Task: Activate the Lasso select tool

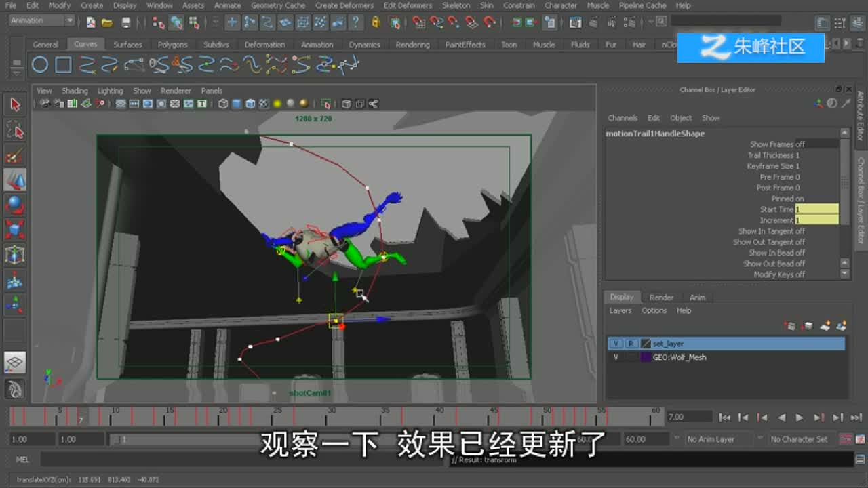Action: (15, 129)
